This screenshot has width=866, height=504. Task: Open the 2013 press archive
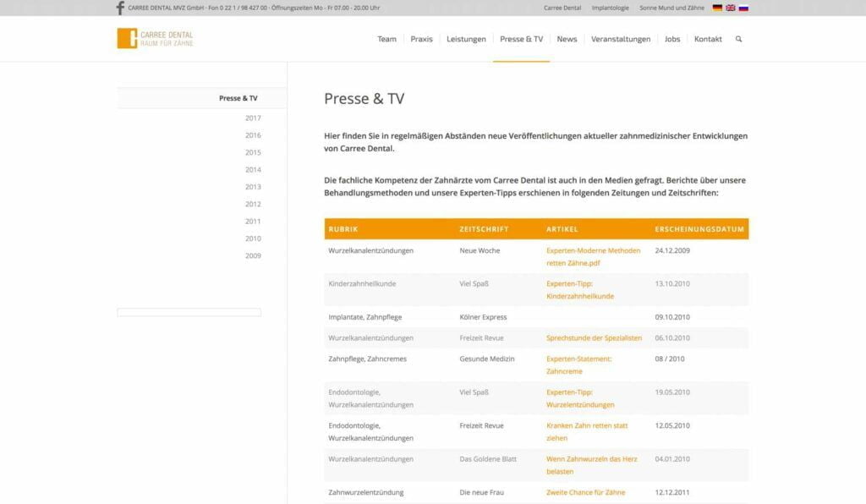point(253,187)
